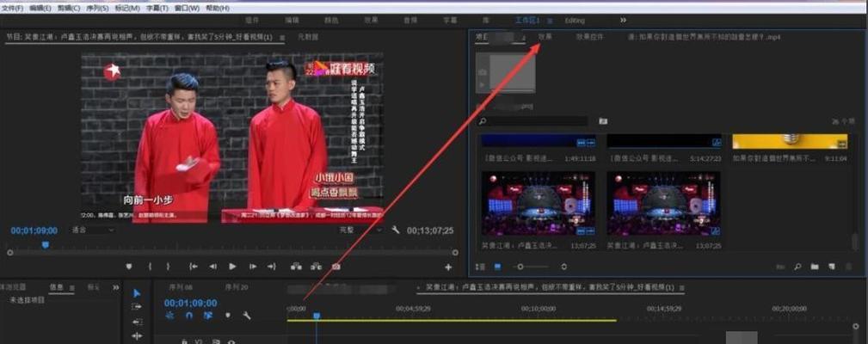Select the Selection arrow tool

click(138, 293)
